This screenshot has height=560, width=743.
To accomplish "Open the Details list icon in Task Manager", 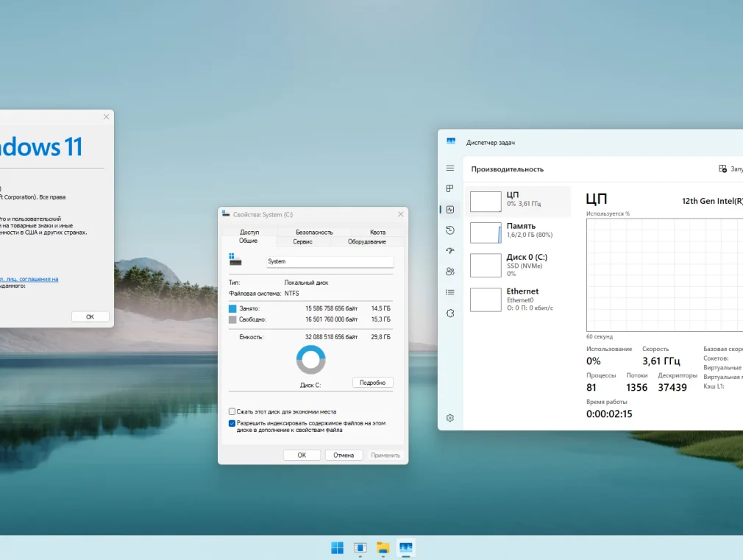I will [450, 292].
